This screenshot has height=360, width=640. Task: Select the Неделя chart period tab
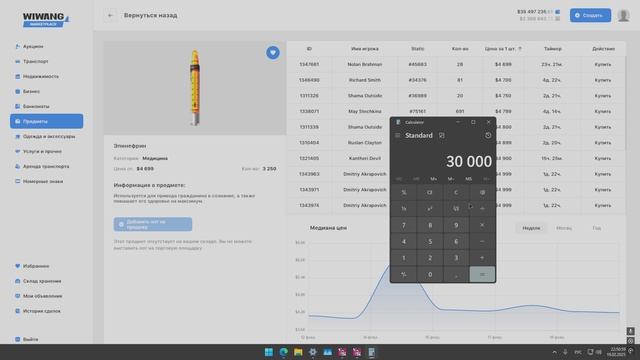[531, 228]
